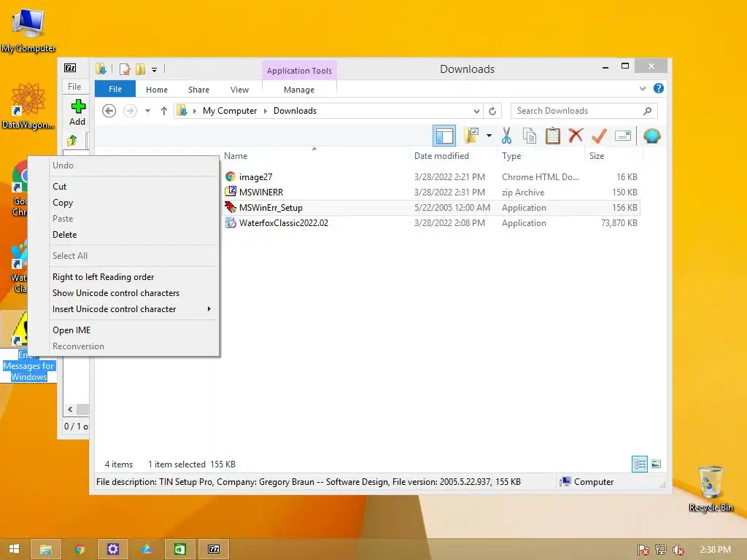
Task: Switch to Details view in status bar
Action: (x=639, y=464)
